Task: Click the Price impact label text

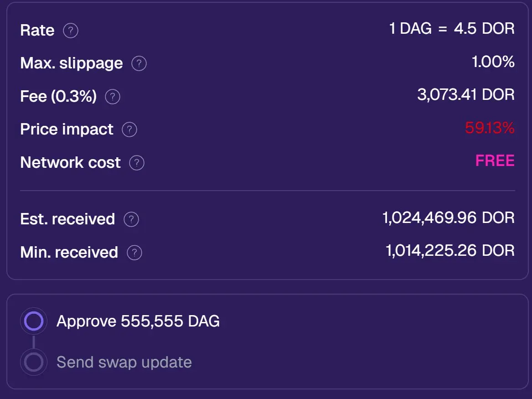Action: coord(67,129)
